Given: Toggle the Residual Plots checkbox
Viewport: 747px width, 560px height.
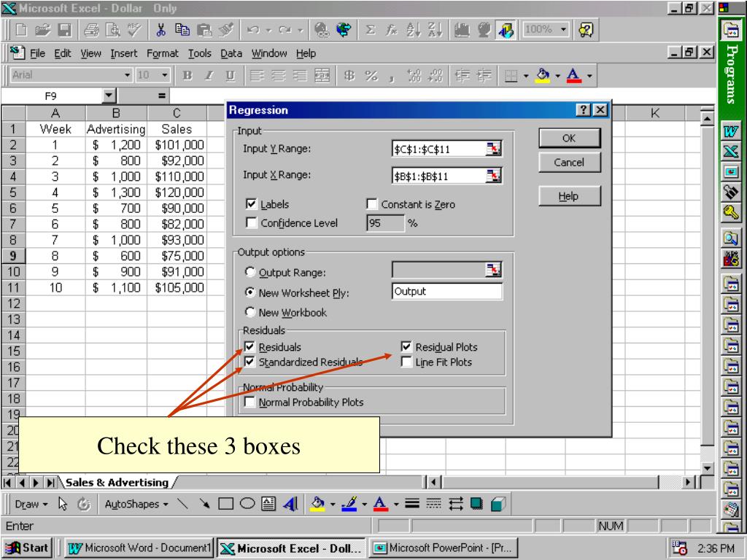Looking at the screenshot, I should (406, 346).
